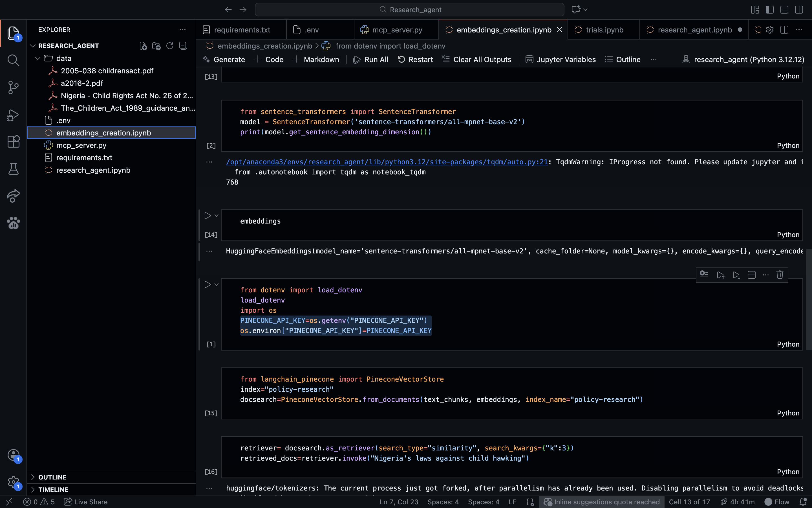Screen dimensions: 812x508
Task: Open more notebook toolbar actions ellipsis
Action: coord(654,60)
